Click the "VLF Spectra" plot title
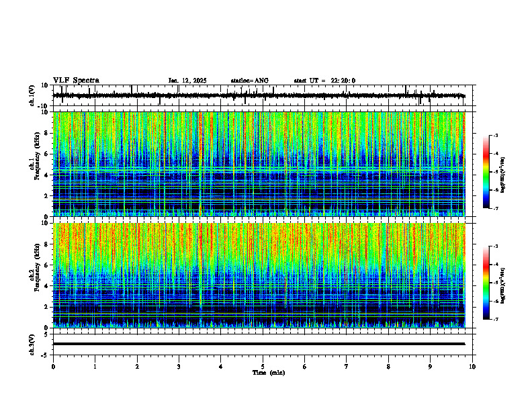 click(x=76, y=81)
